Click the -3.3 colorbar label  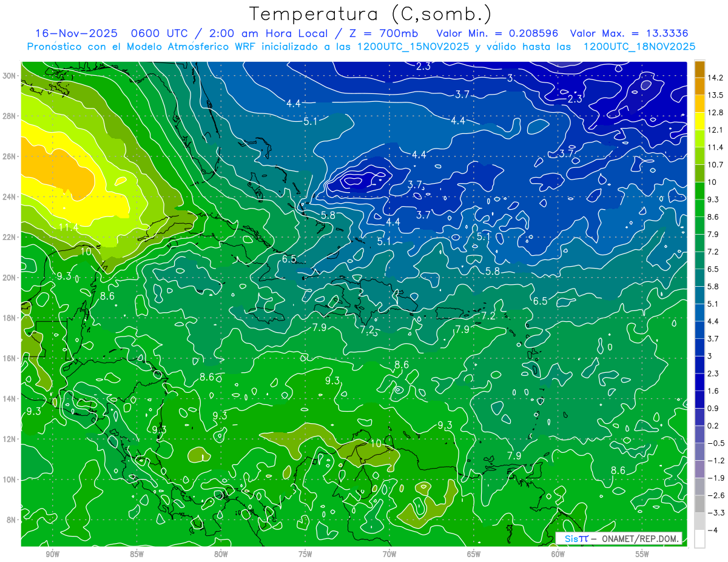point(716,513)
